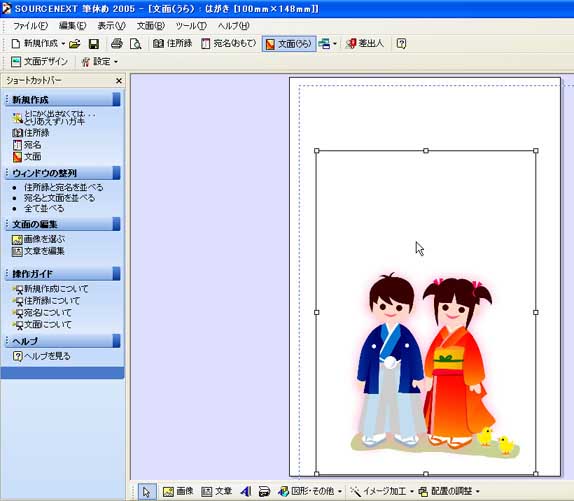Collapse the ウィンドウの整列 section
Viewport: 574px width, 501px height.
click(63, 173)
